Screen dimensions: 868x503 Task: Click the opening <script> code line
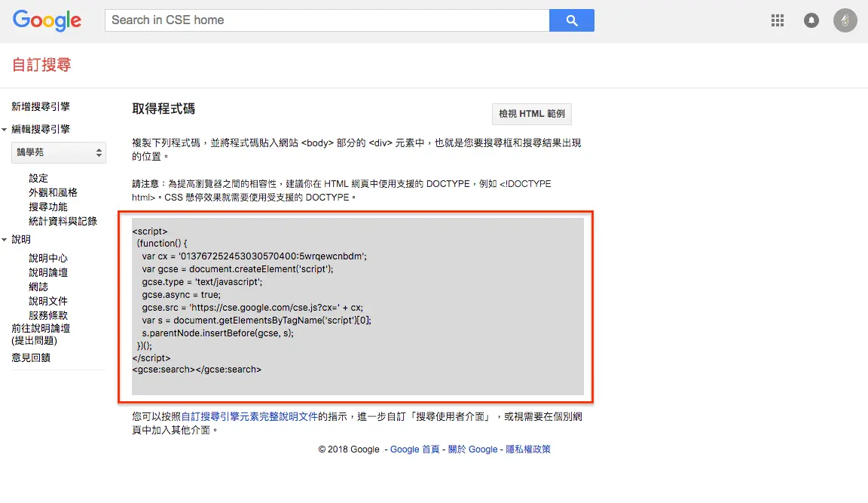click(x=149, y=232)
